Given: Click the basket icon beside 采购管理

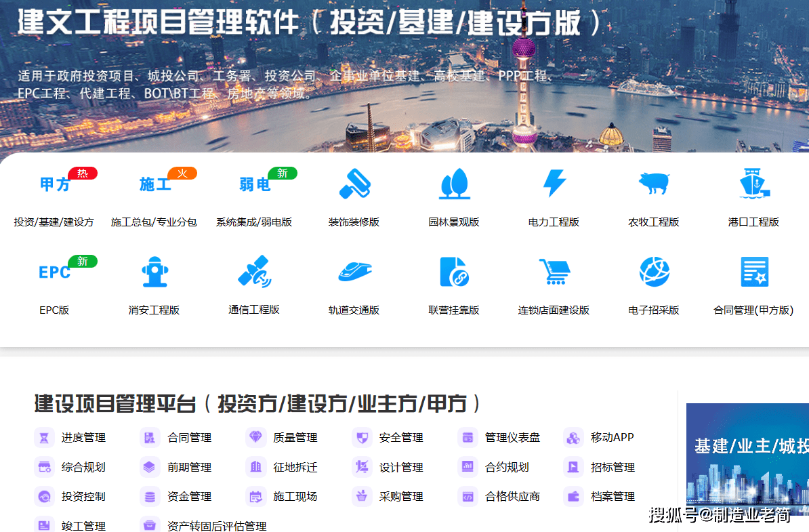Looking at the screenshot, I should (x=362, y=496).
